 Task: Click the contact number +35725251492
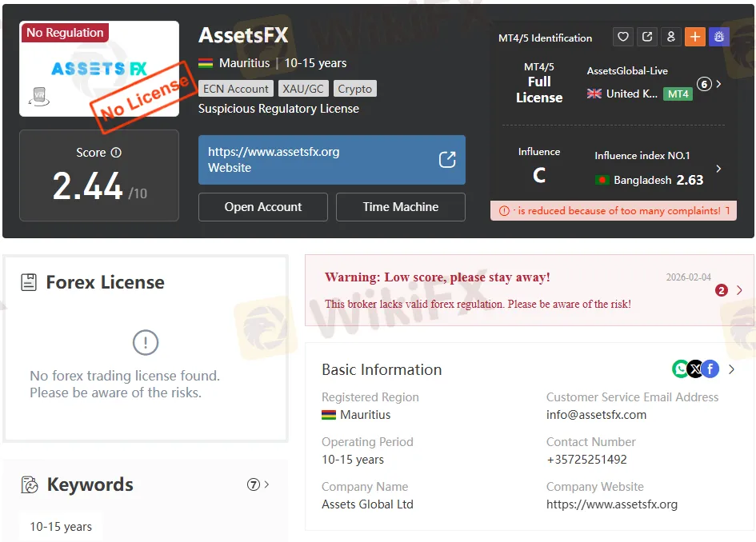click(586, 460)
